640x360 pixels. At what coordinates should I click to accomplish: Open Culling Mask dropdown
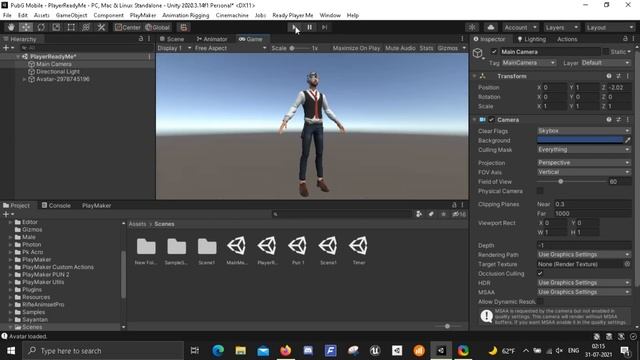coord(584,149)
